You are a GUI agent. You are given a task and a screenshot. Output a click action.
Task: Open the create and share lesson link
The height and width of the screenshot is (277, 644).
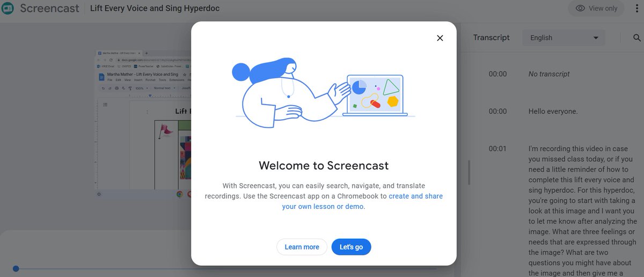[x=362, y=201]
